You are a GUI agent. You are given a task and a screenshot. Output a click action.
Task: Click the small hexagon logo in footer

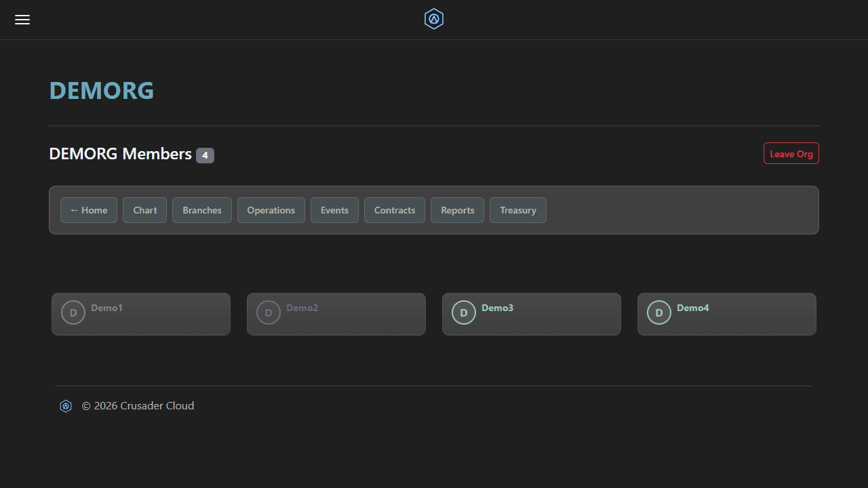click(66, 406)
